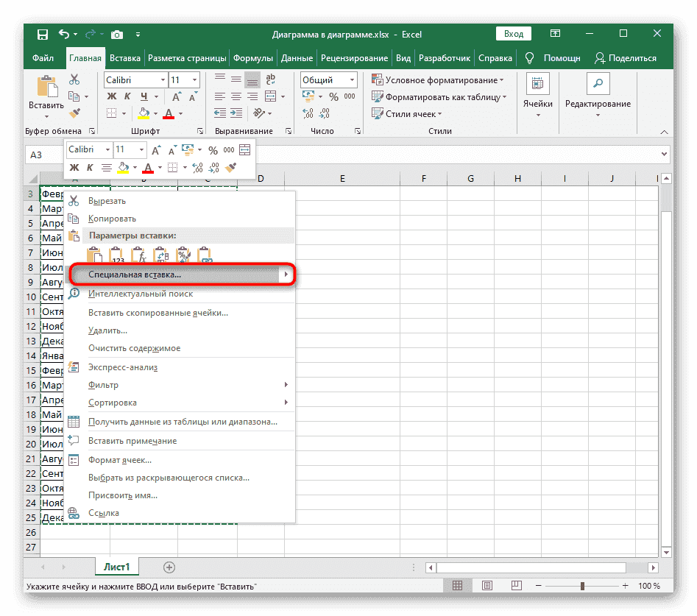
Task: Toggle underline Ч in the ribbon
Action: click(x=144, y=96)
